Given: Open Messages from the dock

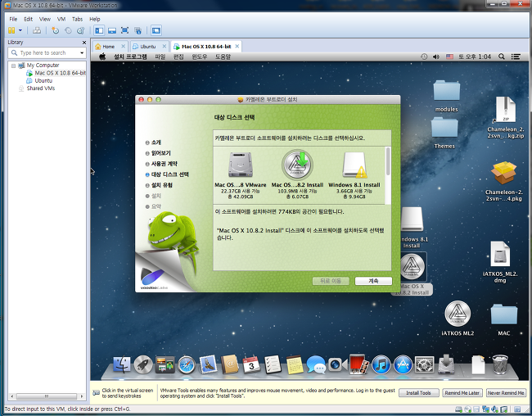Looking at the screenshot, I should pyautogui.click(x=316, y=365).
